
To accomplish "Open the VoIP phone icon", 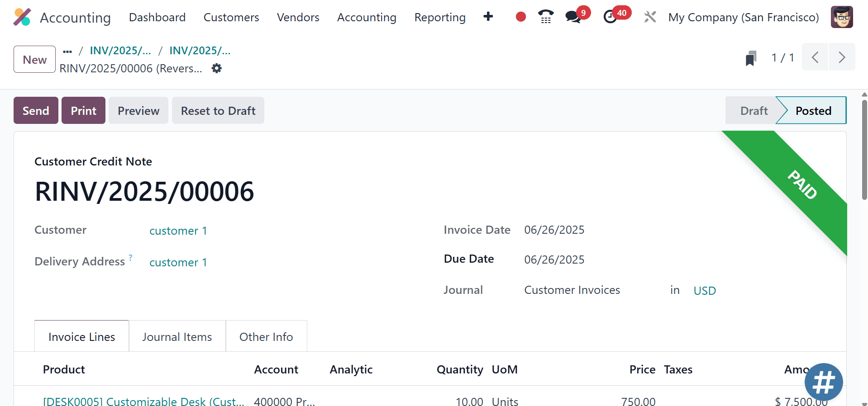I will (x=546, y=17).
